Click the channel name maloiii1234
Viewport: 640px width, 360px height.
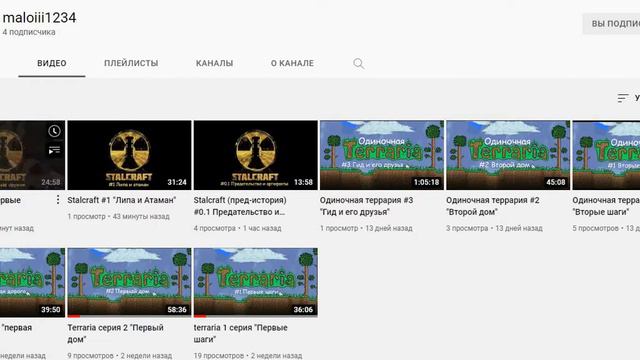[39, 18]
